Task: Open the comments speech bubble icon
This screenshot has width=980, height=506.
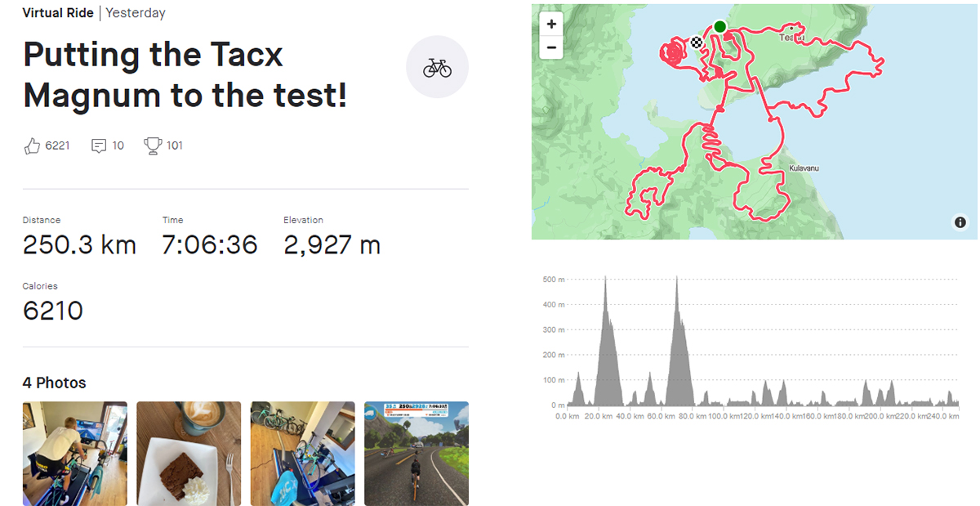Action: click(x=99, y=146)
